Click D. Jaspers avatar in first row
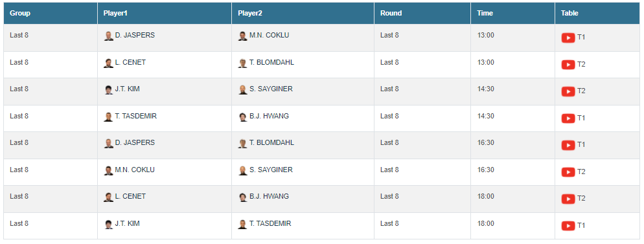Image resolution: width=644 pixels, height=244 pixels. (x=108, y=36)
